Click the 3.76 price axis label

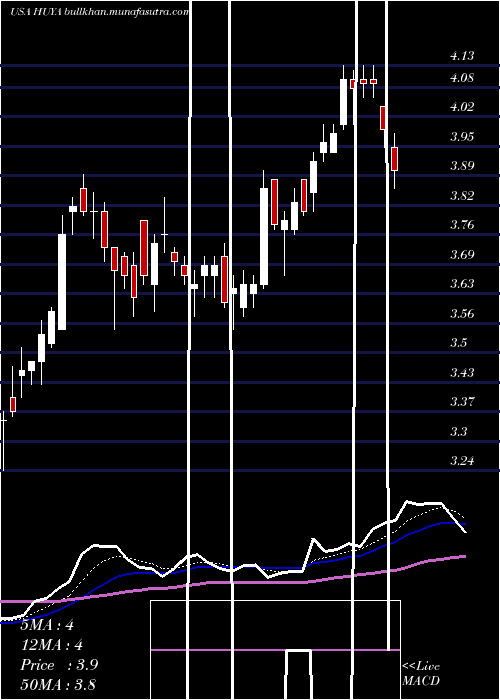462,225
